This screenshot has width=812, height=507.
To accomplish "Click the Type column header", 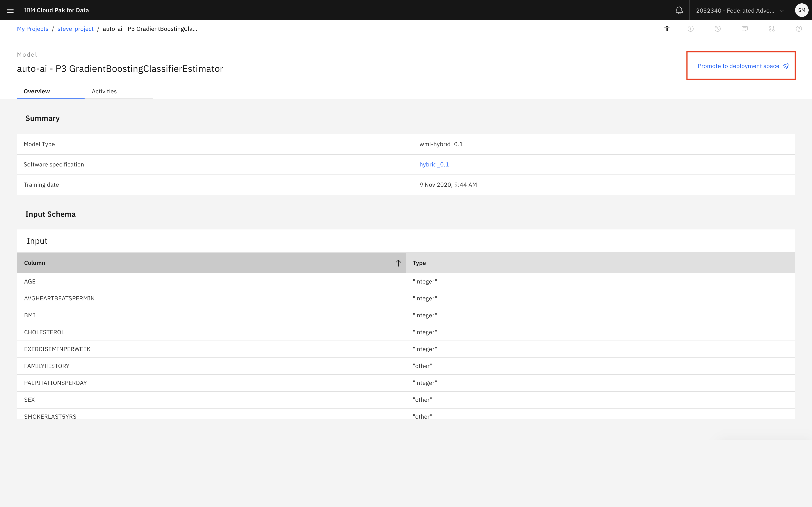I will (x=419, y=263).
